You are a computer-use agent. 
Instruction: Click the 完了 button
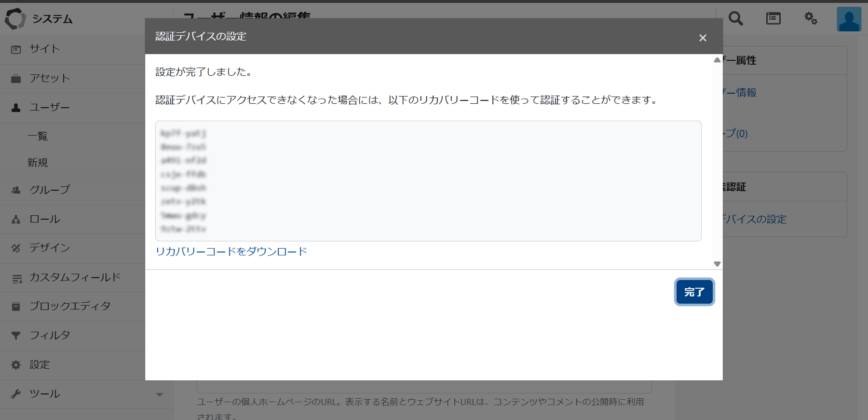pyautogui.click(x=694, y=292)
